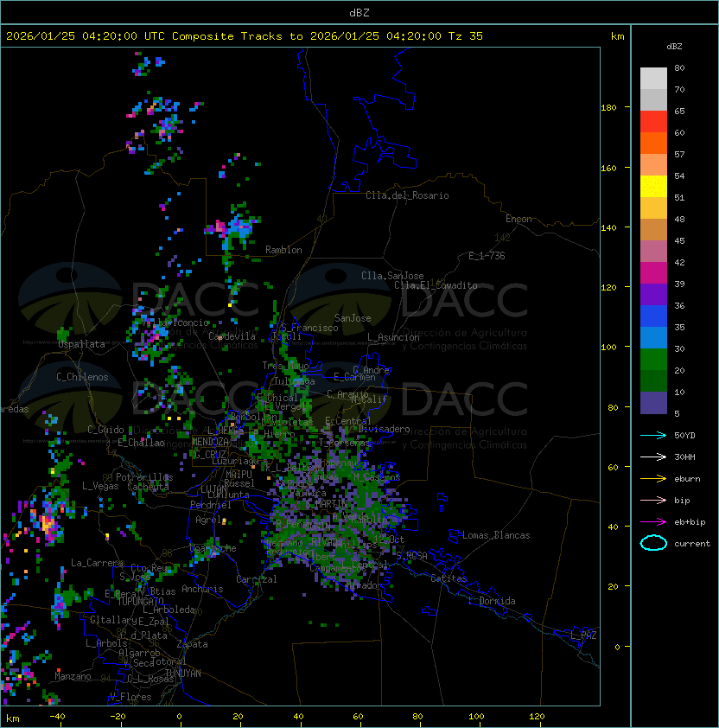This screenshot has height=728, width=719.
Task: Click the gray 70 dBZ color swatch
Action: point(653,99)
